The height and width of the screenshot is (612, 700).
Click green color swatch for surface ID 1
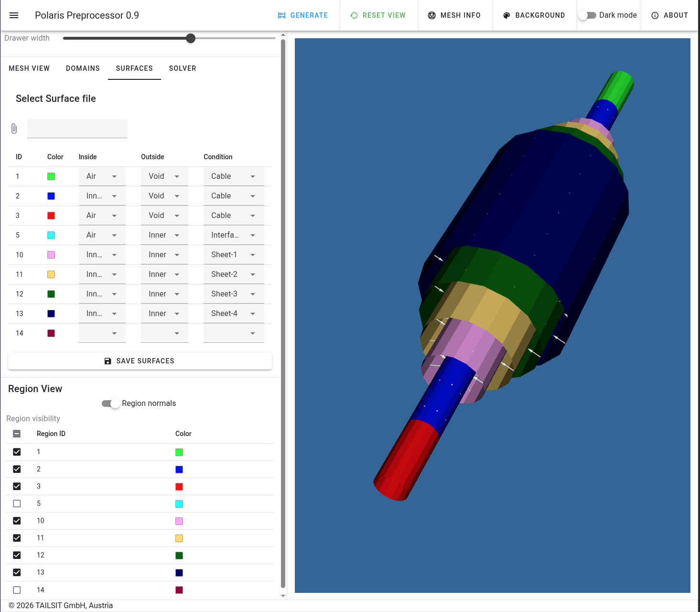(x=51, y=176)
